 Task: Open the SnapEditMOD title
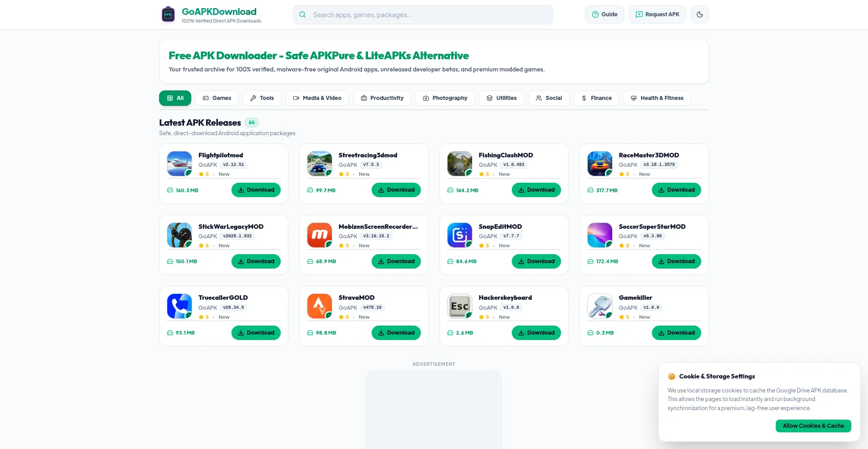click(x=500, y=227)
